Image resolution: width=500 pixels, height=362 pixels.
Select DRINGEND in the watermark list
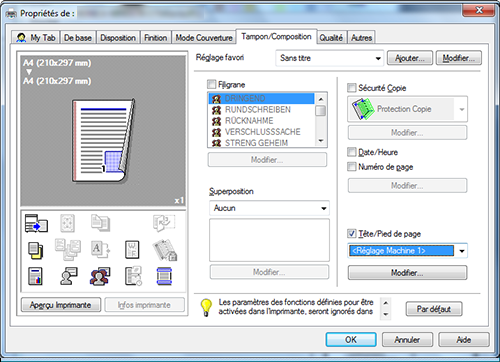261,99
